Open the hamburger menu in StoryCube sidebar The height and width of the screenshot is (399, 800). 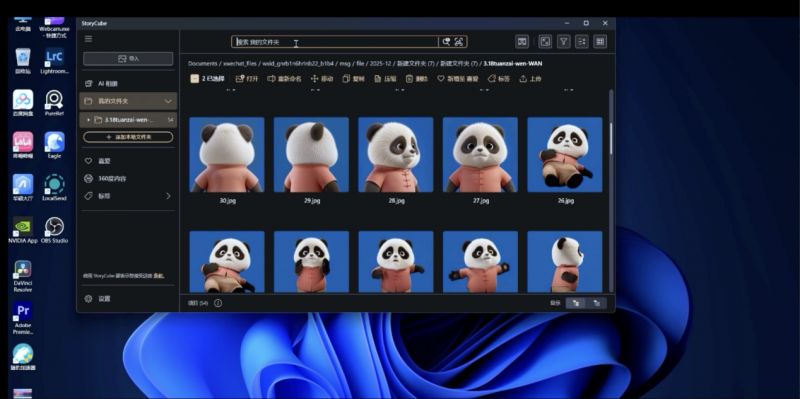[x=88, y=39]
